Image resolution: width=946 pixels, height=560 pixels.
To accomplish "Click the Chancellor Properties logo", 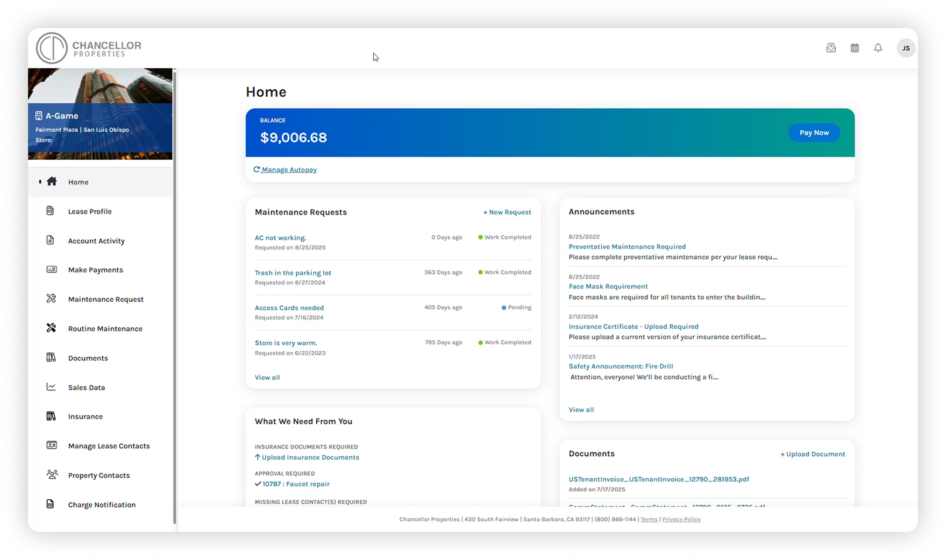I will [x=90, y=48].
